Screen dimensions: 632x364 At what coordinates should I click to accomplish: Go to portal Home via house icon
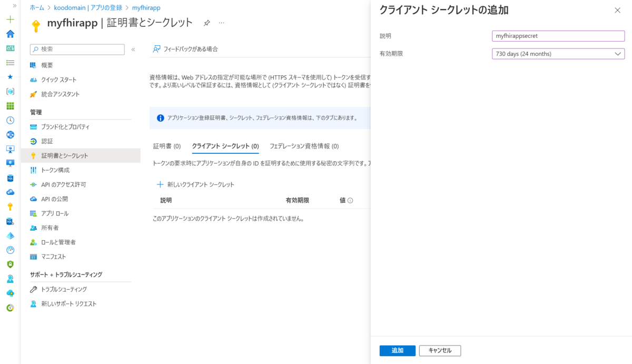pyautogui.click(x=10, y=34)
